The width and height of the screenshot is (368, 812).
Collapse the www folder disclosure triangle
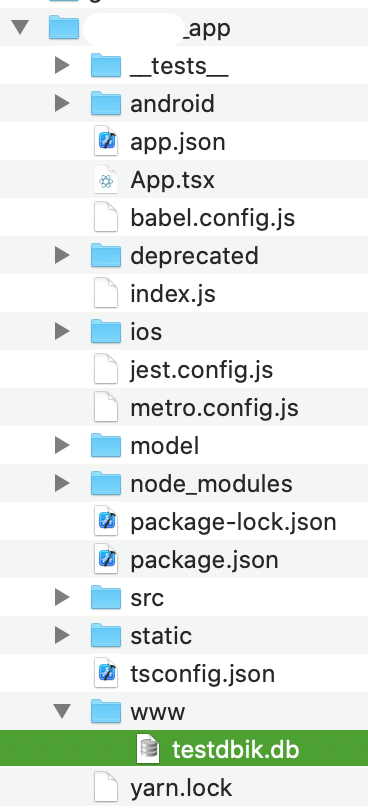[x=62, y=712]
